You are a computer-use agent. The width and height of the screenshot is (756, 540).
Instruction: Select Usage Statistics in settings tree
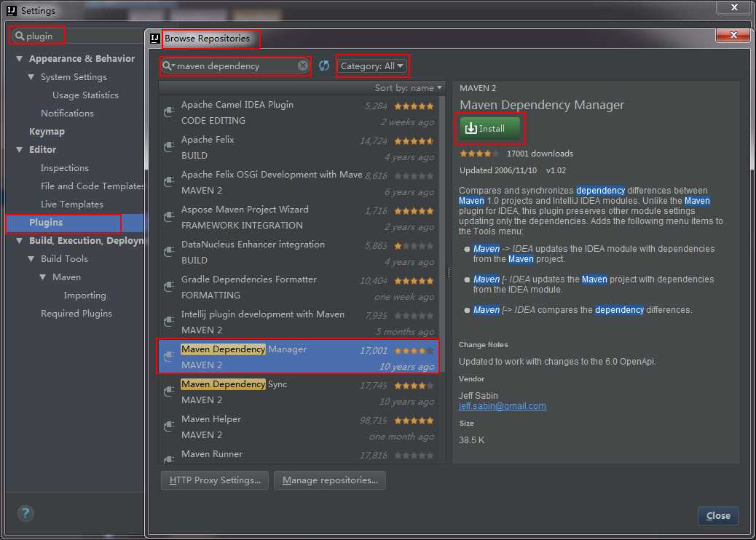[85, 95]
